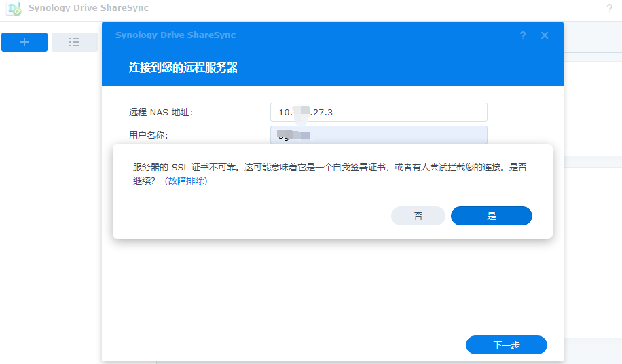Click the remote NAS address field

coord(378,112)
